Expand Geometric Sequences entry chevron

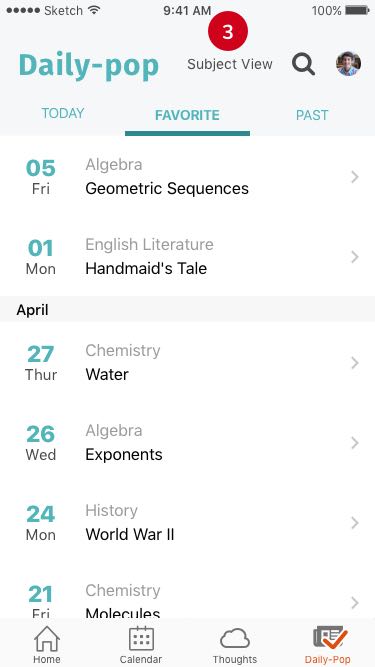[x=355, y=177]
